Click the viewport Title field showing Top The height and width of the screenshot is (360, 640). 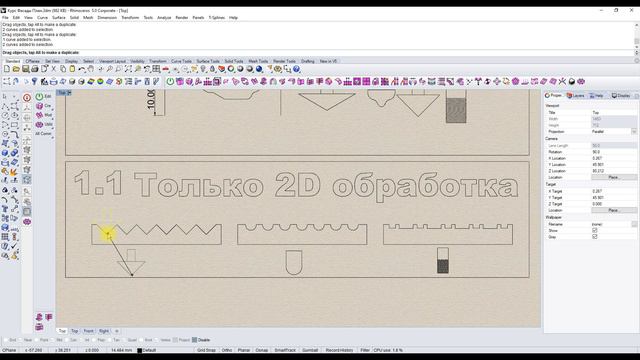(x=613, y=112)
